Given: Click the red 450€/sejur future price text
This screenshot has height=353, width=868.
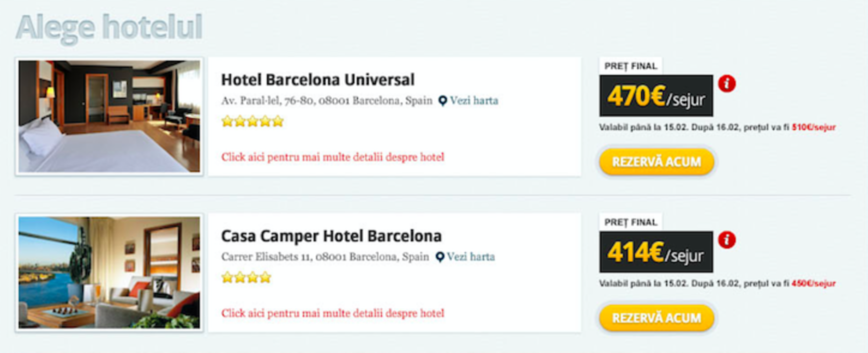Looking at the screenshot, I should coord(813,284).
